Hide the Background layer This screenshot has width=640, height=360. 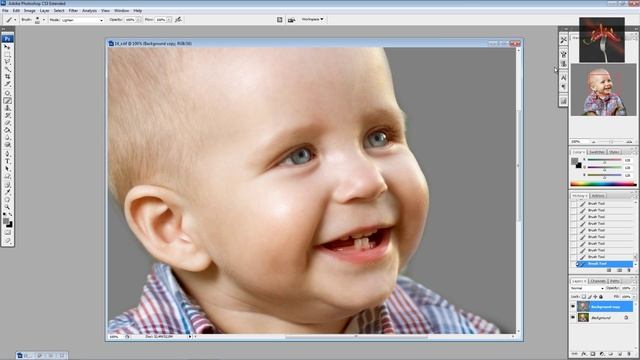pyautogui.click(x=573, y=317)
